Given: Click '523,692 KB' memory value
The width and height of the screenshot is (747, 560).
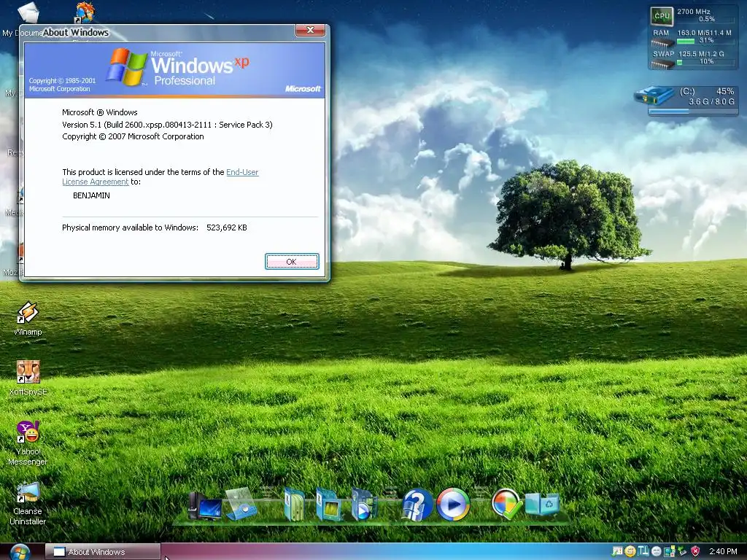Looking at the screenshot, I should click(227, 227).
